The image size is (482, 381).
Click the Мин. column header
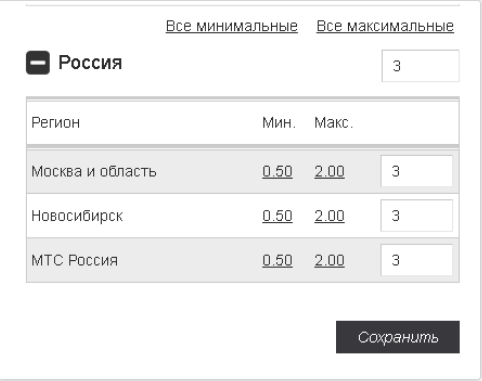coord(279,123)
